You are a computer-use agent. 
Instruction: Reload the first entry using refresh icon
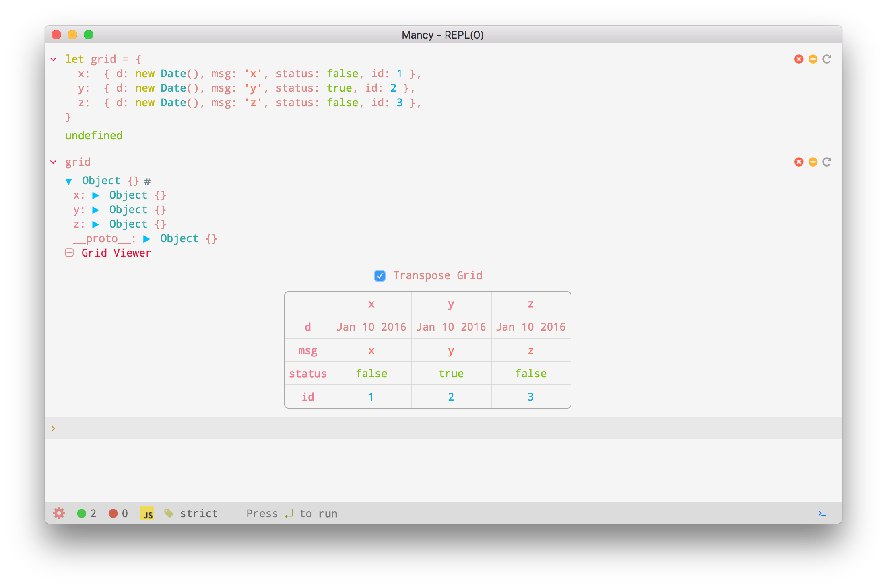827,59
